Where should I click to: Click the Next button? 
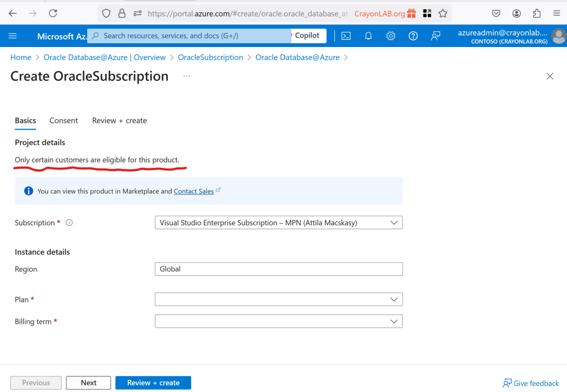coord(89,383)
